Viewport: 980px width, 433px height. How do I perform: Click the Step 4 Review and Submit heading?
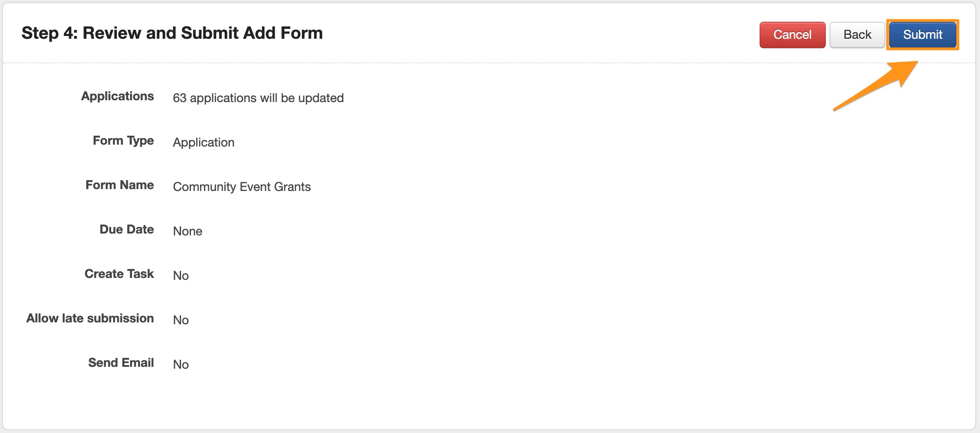pos(172,33)
